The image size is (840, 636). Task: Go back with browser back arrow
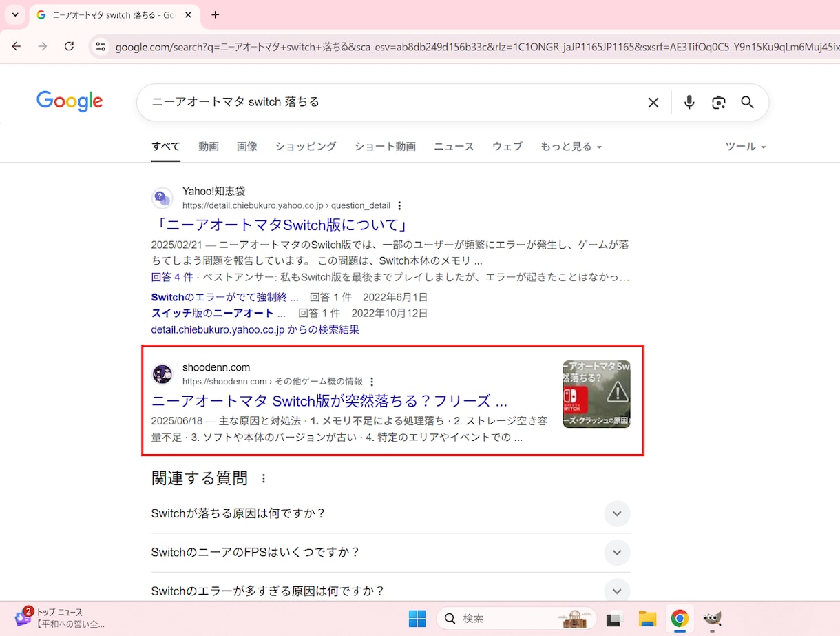17,46
